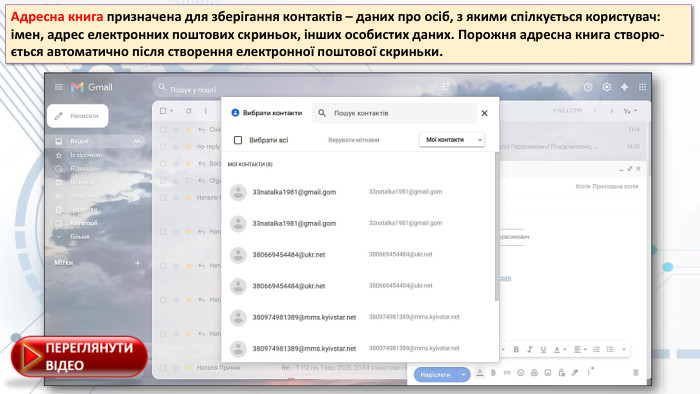Check the Вибрати всі checkbox
The image size is (700, 394).
238,140
